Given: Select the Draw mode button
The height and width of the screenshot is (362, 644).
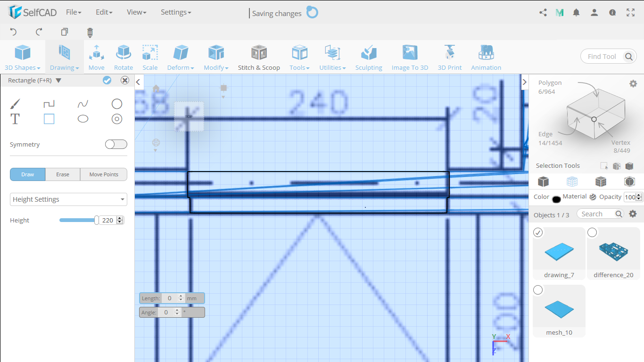Looking at the screenshot, I should [28, 174].
